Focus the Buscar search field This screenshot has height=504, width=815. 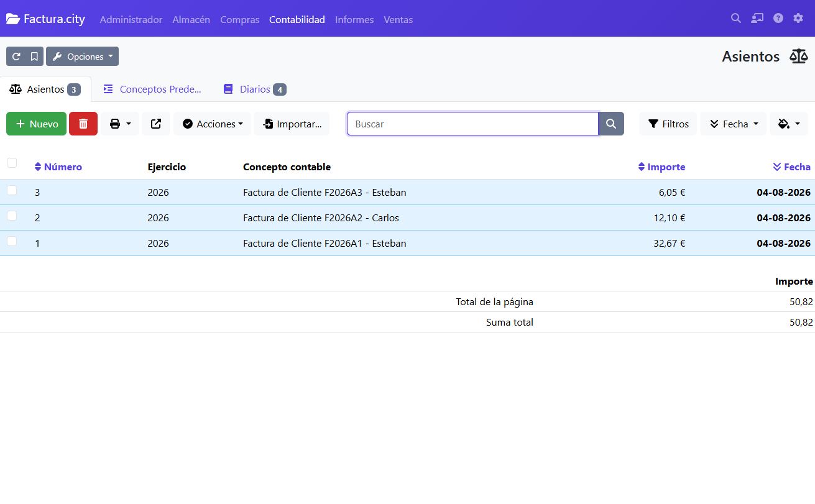click(472, 124)
